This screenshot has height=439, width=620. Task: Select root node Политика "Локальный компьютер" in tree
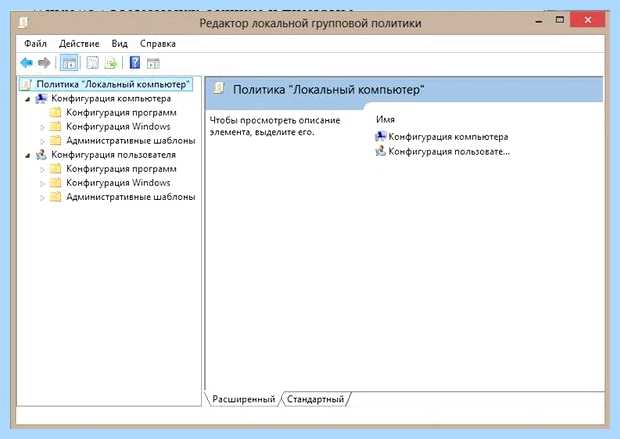(x=106, y=84)
